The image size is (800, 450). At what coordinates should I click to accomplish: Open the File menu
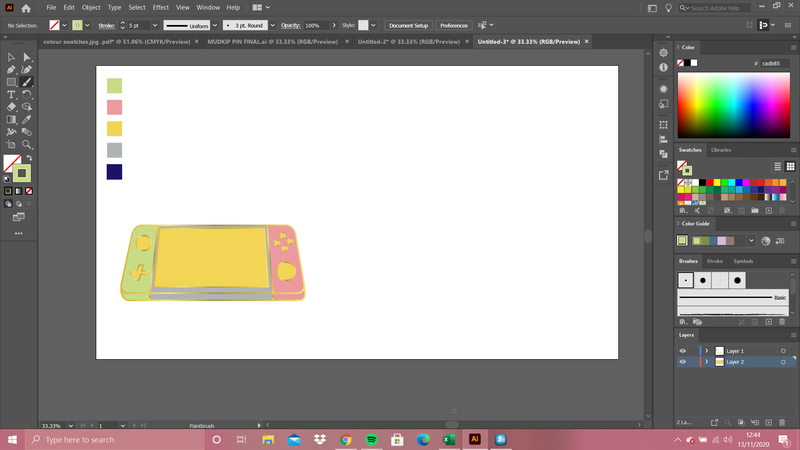(x=51, y=8)
